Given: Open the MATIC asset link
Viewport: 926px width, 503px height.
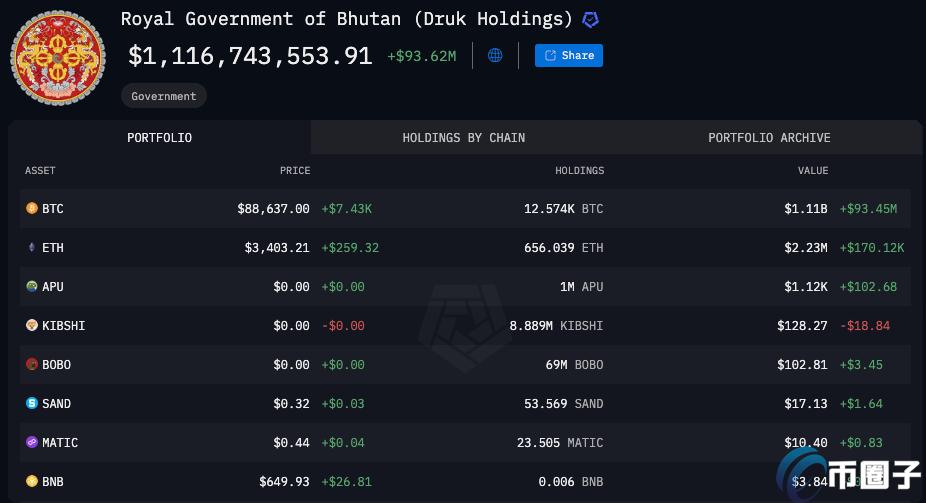Looking at the screenshot, I should click(x=60, y=442).
